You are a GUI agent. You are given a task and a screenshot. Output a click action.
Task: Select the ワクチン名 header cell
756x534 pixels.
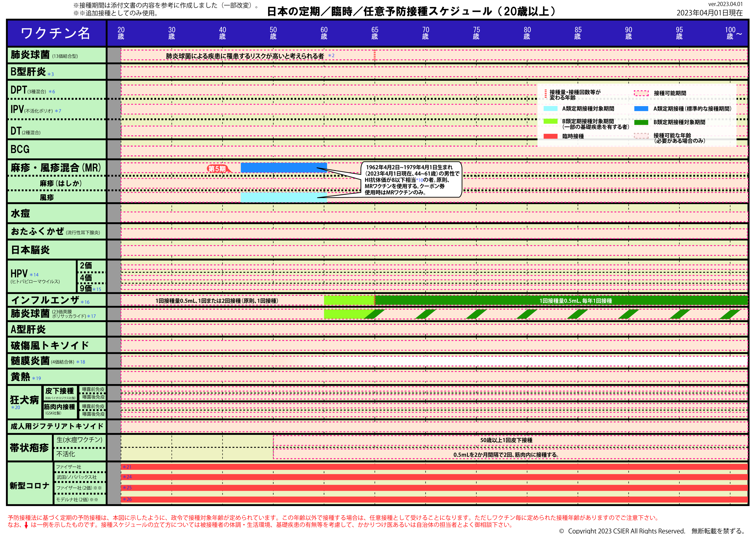[57, 33]
